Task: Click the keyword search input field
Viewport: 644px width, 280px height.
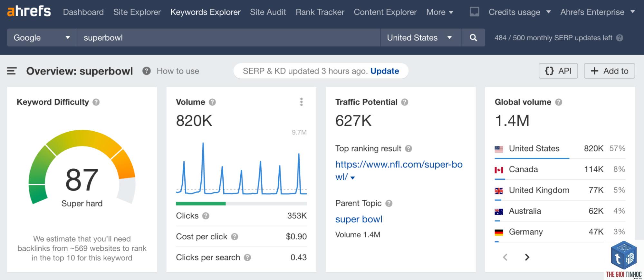Action: click(x=228, y=37)
